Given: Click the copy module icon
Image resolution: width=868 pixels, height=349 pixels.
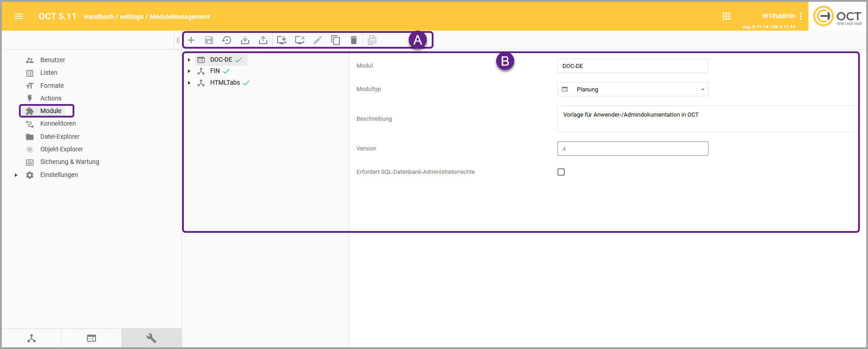Looking at the screenshot, I should 336,40.
